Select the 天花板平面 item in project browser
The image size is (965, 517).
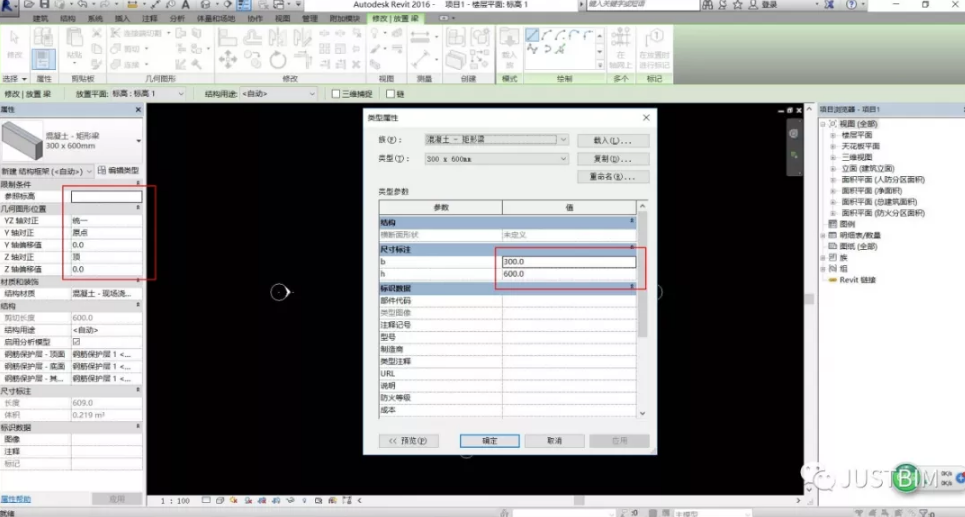point(860,146)
